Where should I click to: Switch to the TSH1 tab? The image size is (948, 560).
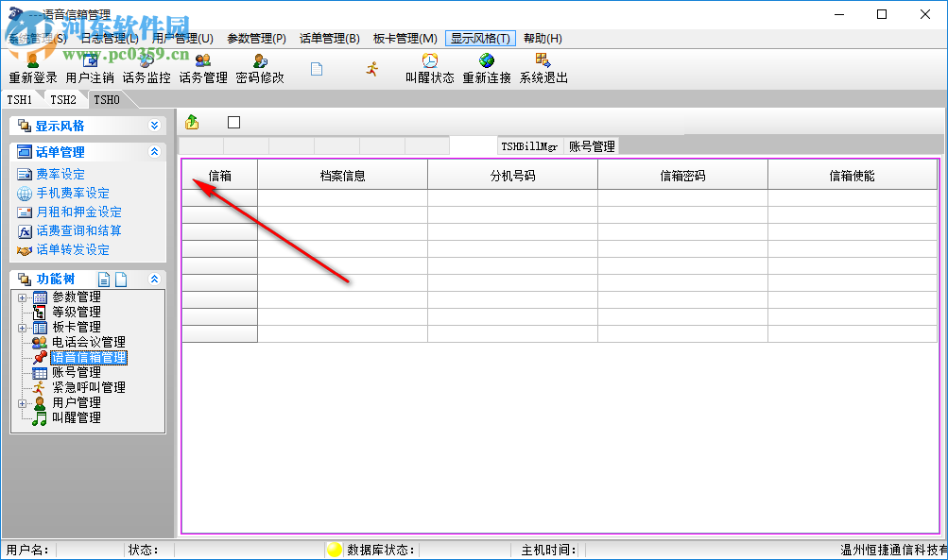click(20, 98)
